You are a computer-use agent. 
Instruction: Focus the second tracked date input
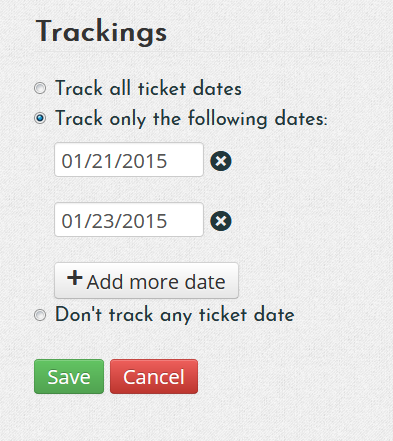click(129, 220)
